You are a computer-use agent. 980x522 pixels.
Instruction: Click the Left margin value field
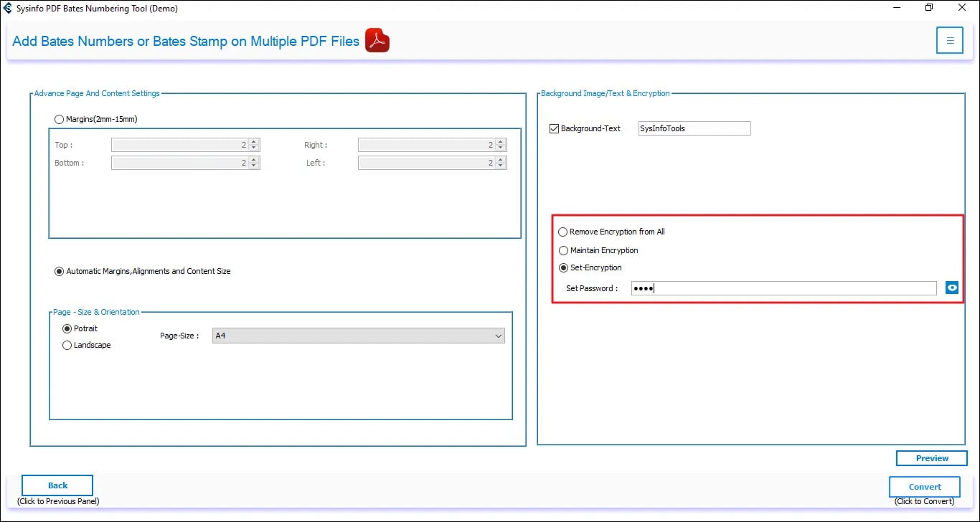click(x=427, y=163)
